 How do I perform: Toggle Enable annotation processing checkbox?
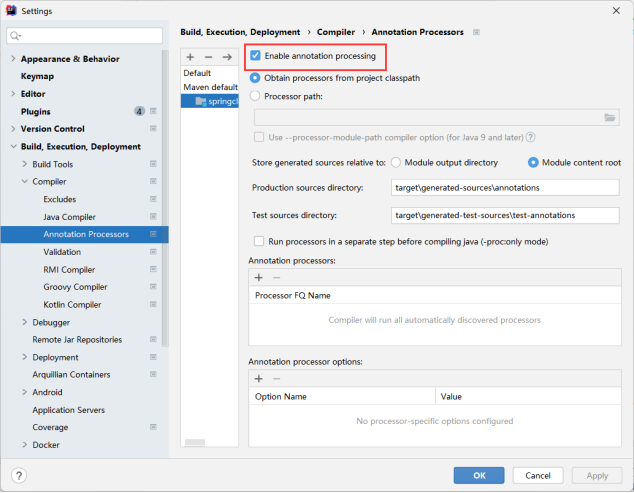click(257, 56)
